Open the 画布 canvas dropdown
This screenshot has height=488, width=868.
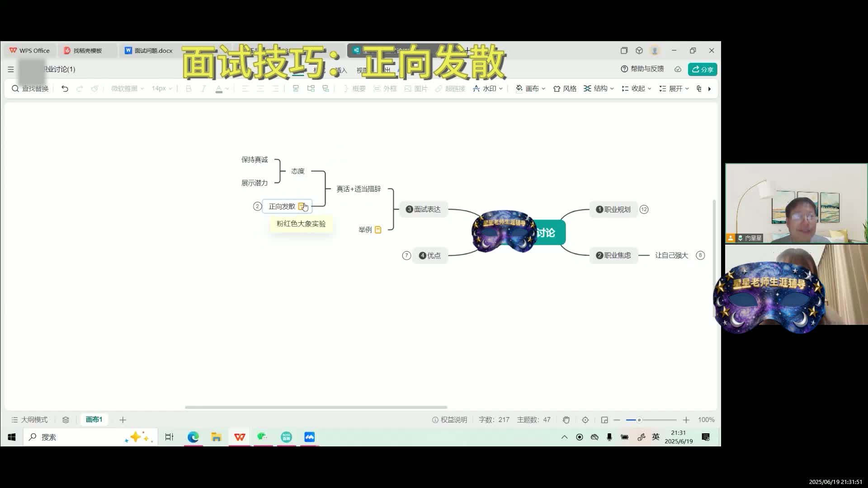[x=531, y=89]
